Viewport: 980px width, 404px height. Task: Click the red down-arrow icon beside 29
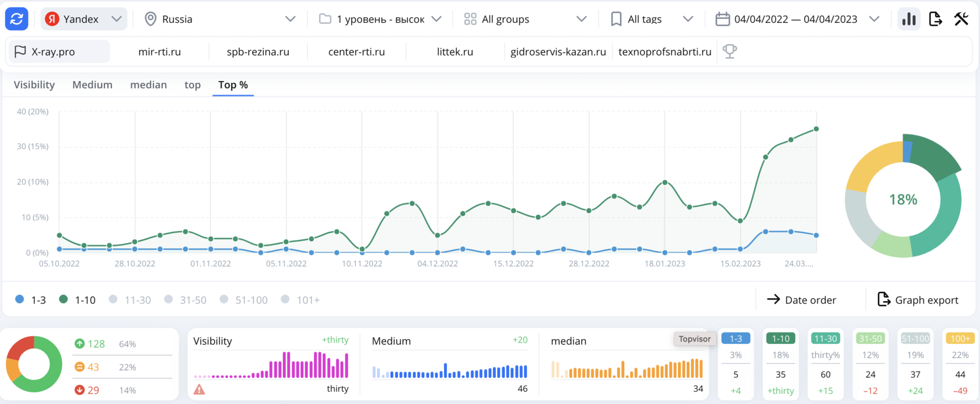(x=79, y=390)
